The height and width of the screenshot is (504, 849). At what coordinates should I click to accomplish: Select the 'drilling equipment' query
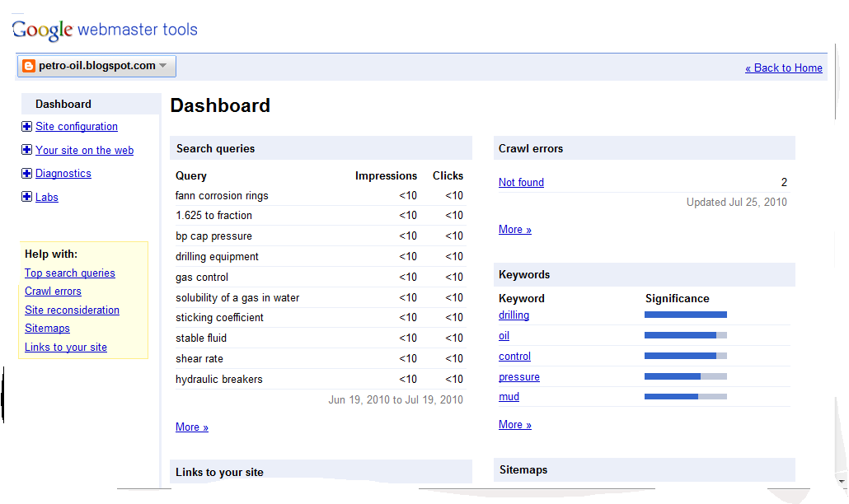tap(217, 256)
